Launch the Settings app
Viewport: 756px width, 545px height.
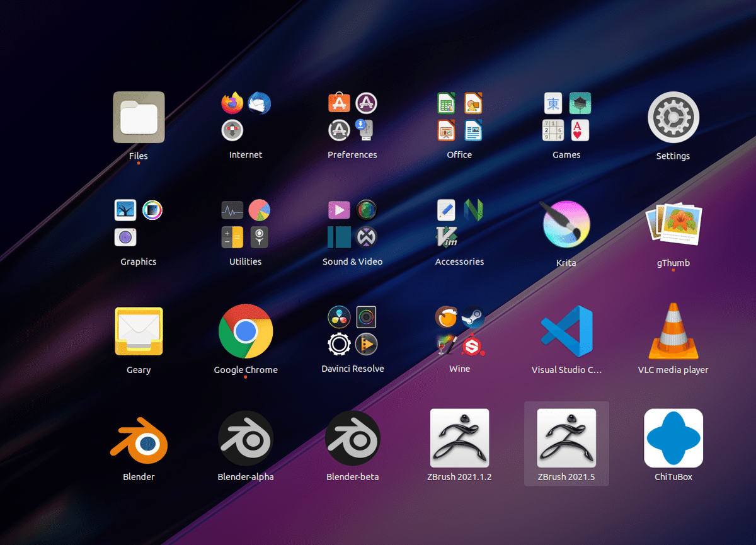(x=673, y=118)
